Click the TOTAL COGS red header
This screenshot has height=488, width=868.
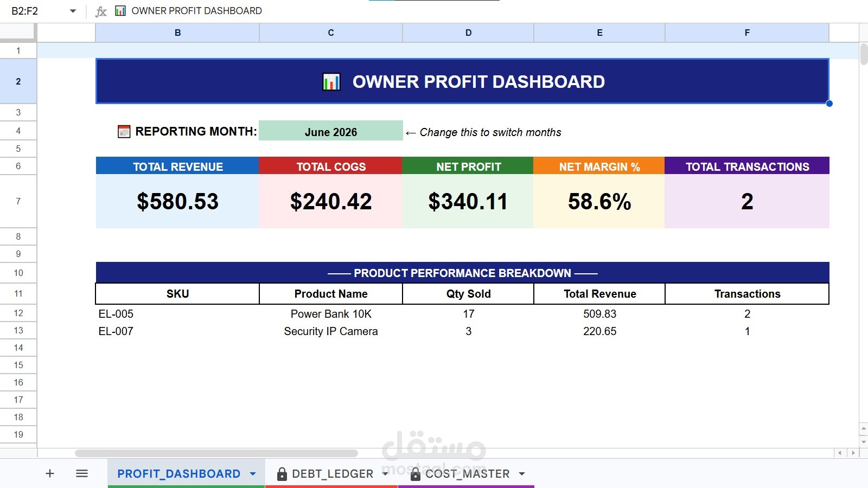[x=331, y=166]
